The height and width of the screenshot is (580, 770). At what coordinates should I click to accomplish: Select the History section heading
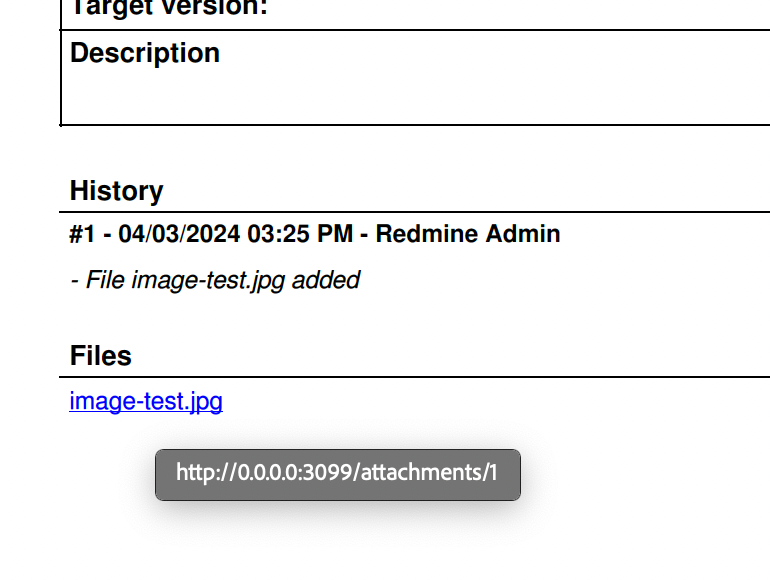[116, 191]
